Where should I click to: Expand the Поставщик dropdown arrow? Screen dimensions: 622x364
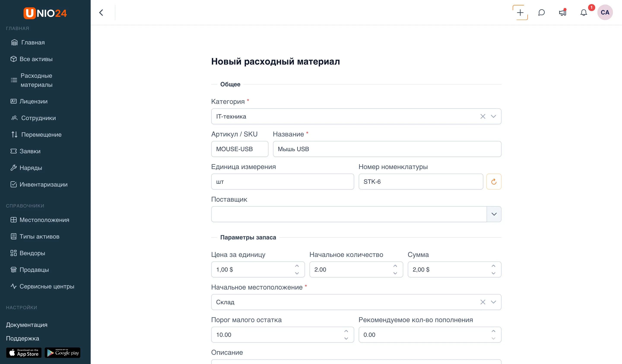coord(494,214)
